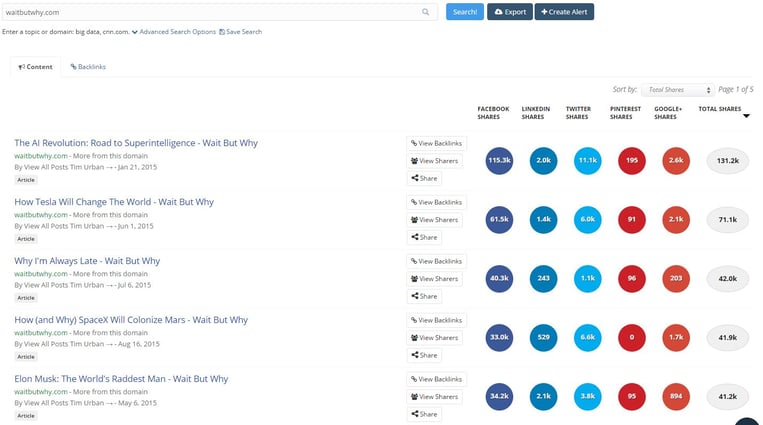763x425 pixels.
Task: Share the Tesla article
Action: click(424, 237)
